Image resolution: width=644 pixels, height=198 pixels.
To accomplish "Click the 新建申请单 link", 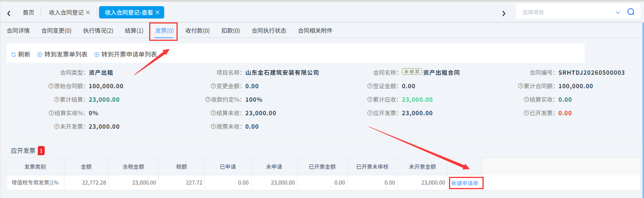I will click(x=465, y=183).
